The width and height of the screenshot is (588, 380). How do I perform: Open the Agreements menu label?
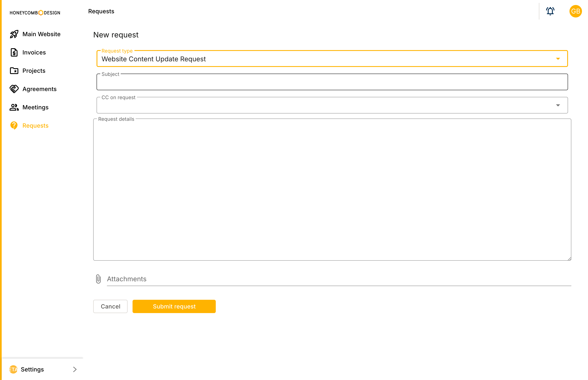click(40, 89)
